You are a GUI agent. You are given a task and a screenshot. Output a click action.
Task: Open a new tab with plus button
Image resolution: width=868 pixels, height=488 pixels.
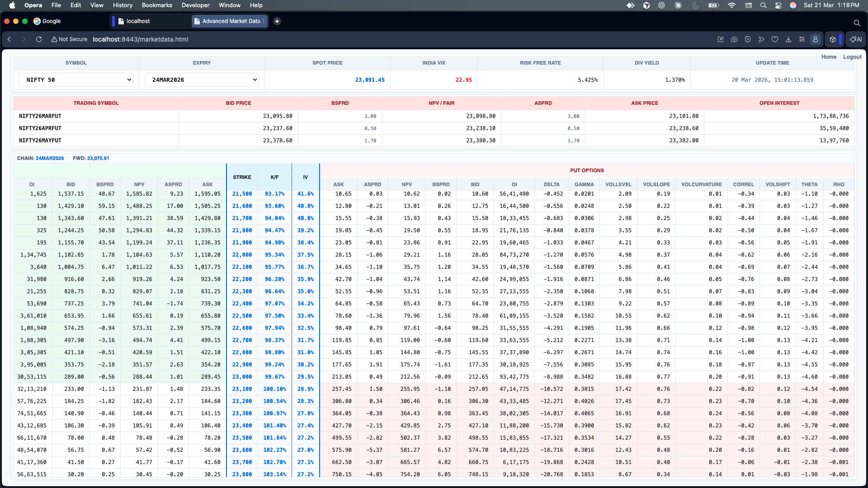pyautogui.click(x=277, y=21)
